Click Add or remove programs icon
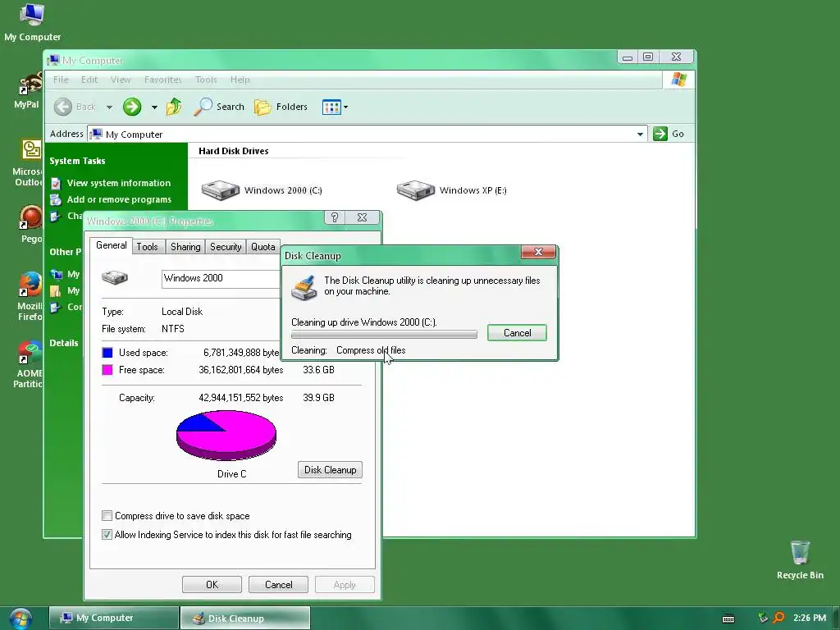 click(x=56, y=200)
